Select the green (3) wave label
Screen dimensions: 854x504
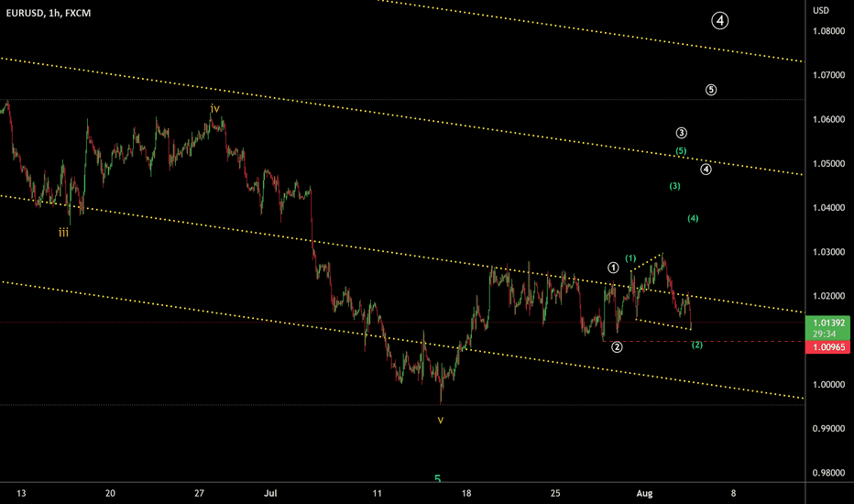[x=674, y=186]
